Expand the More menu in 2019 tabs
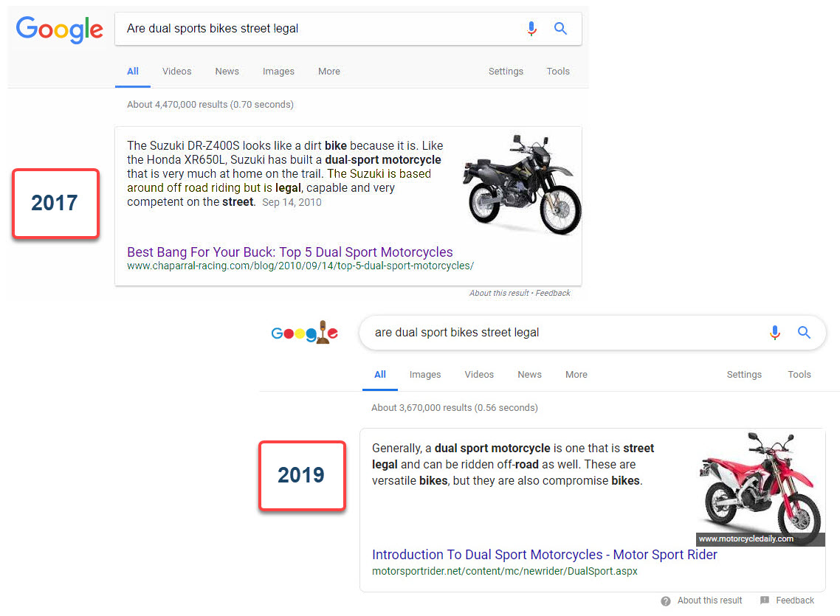This screenshot has height=616, width=840. [x=576, y=375]
